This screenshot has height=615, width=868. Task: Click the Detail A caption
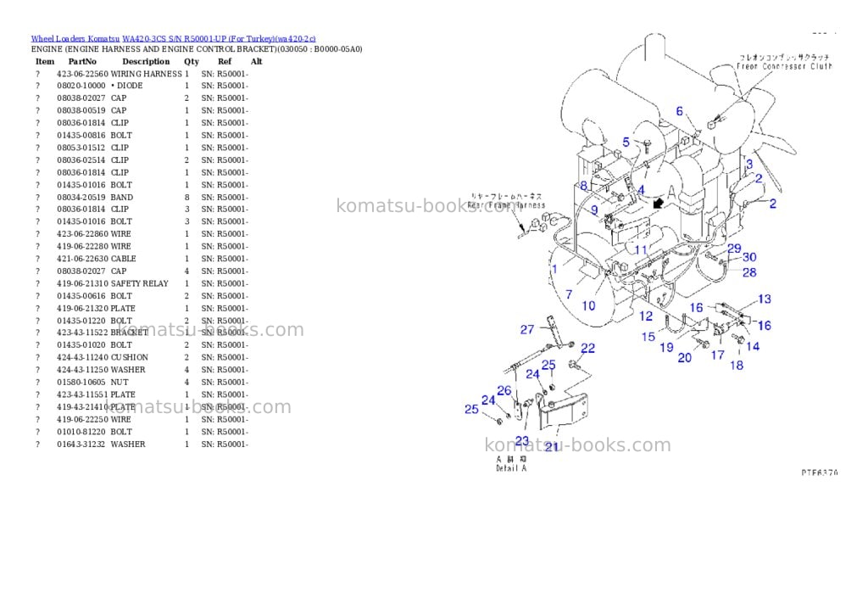point(511,469)
